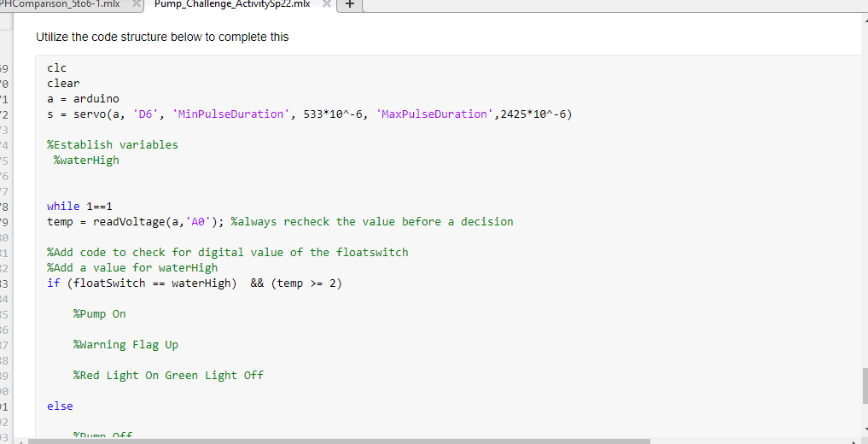
Task: Close the PHComparison_5to6-1.mlx tab
Action: (x=137, y=4)
